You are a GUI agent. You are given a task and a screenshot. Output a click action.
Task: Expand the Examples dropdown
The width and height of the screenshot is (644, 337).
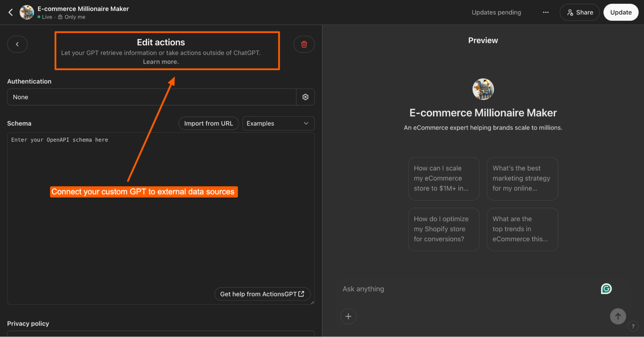tap(278, 123)
